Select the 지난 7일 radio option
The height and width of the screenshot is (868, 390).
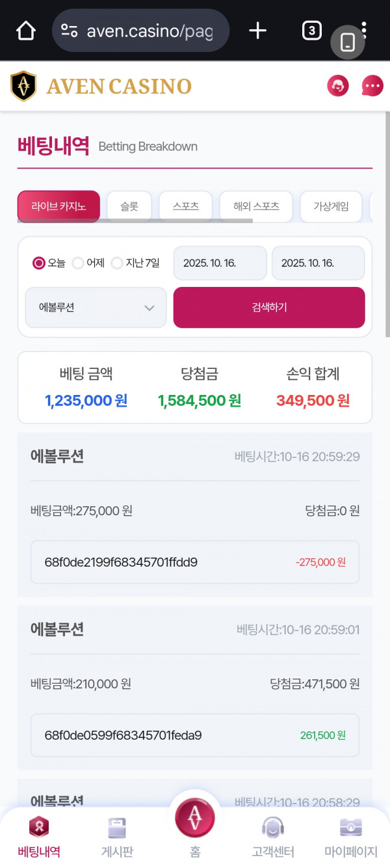click(x=117, y=263)
